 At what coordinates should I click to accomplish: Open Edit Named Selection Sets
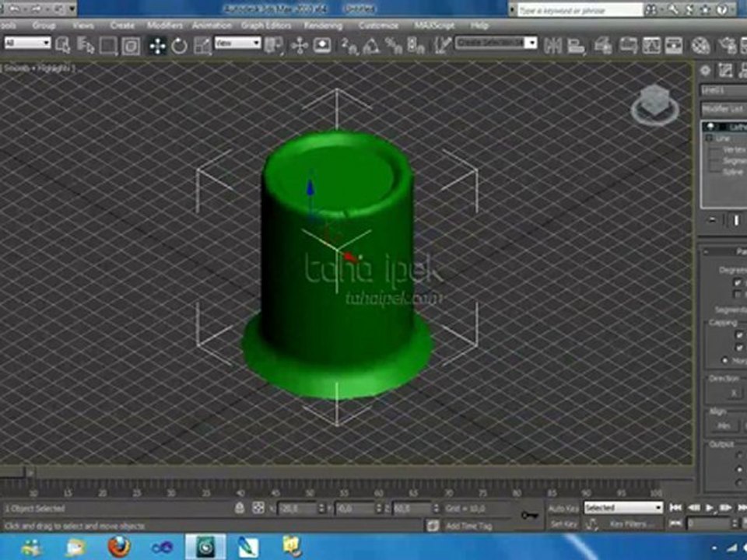[442, 46]
